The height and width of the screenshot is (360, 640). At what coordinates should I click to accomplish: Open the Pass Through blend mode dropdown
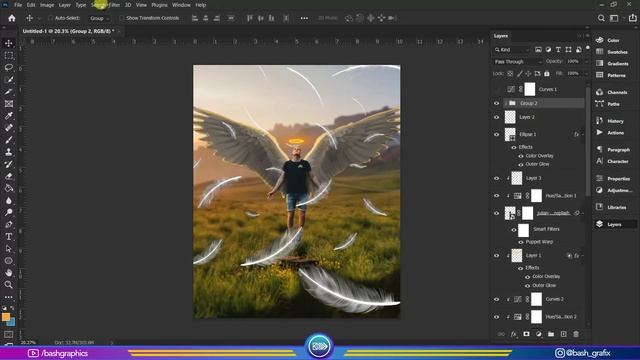click(x=518, y=62)
